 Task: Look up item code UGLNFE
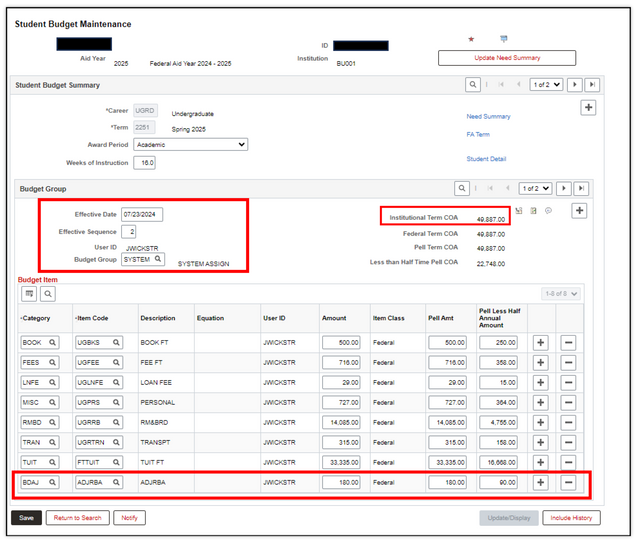tap(116, 382)
